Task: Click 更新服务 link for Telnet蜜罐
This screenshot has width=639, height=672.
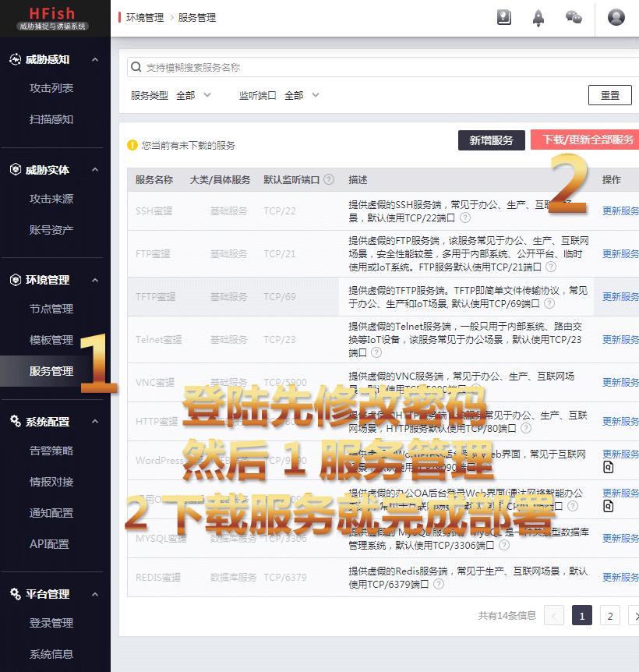Action: click(x=620, y=339)
